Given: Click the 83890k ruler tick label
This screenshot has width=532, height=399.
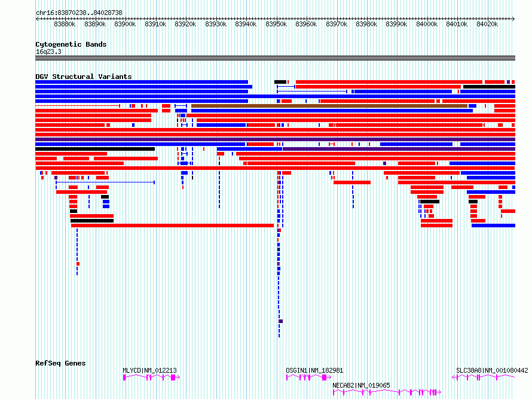Looking at the screenshot, I should coord(95,24).
